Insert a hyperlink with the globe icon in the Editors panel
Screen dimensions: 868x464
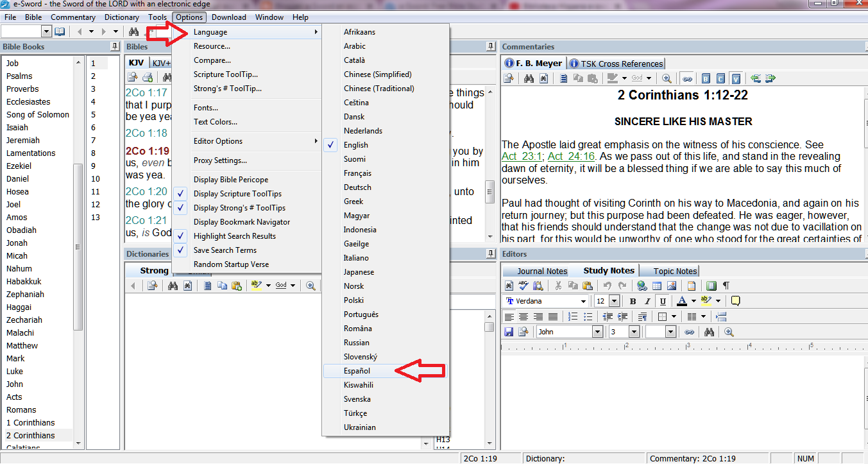(642, 286)
